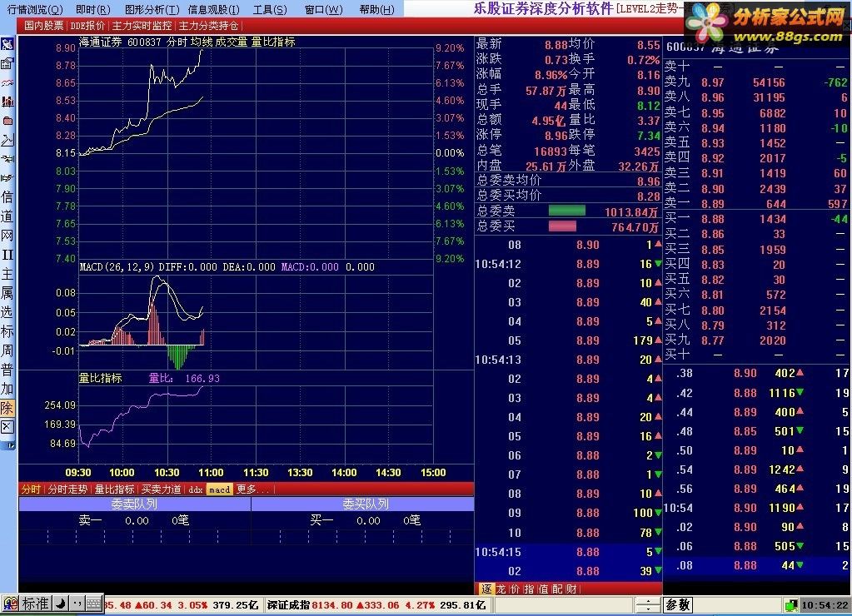Select the 指 tab below trade list
This screenshot has height=616, width=852.
pos(529,589)
